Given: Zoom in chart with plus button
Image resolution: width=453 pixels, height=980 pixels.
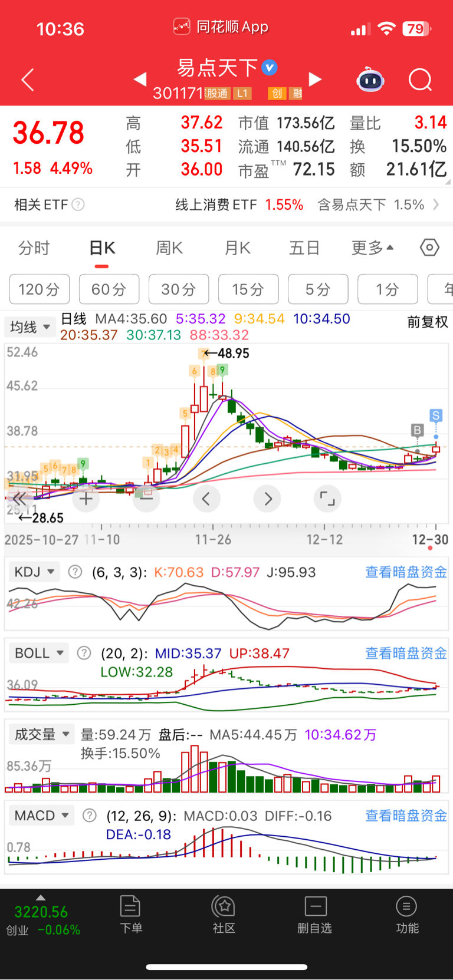Looking at the screenshot, I should (x=86, y=499).
